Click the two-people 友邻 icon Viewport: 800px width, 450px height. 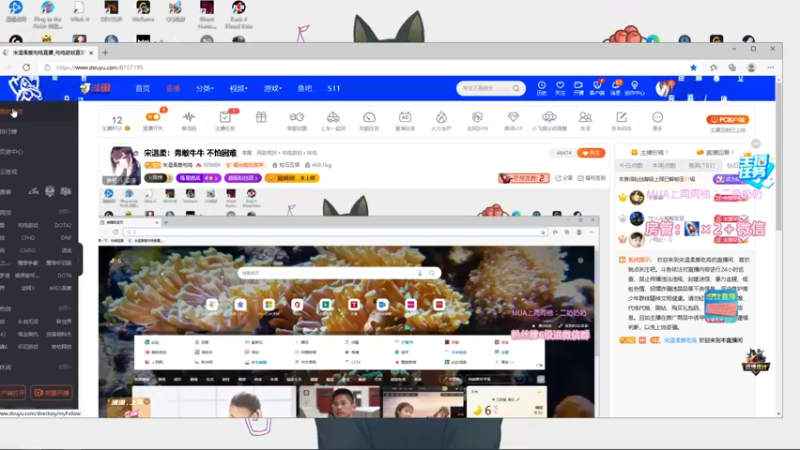point(585,117)
